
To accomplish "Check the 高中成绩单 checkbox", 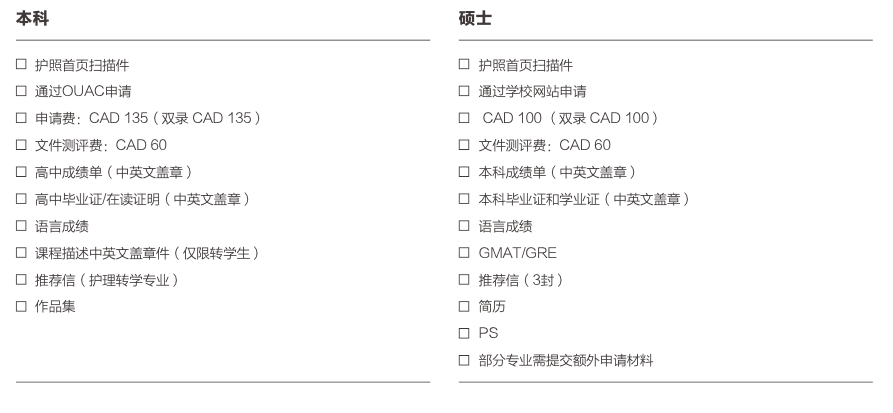I will (20, 172).
